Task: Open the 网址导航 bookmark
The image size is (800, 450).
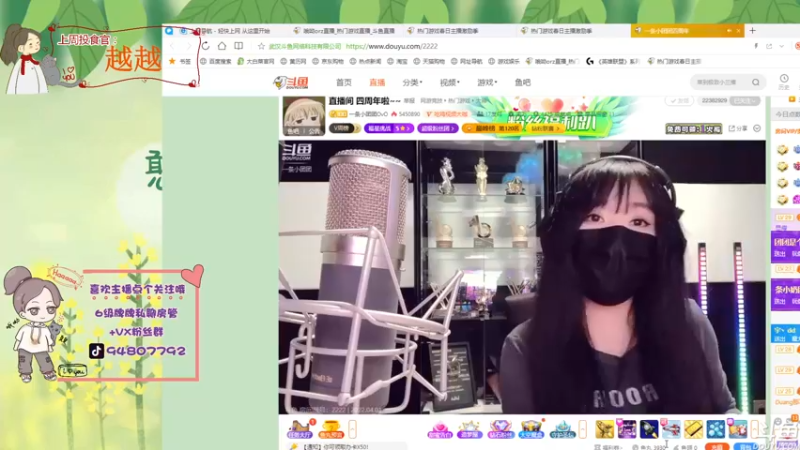Action: coord(466,61)
